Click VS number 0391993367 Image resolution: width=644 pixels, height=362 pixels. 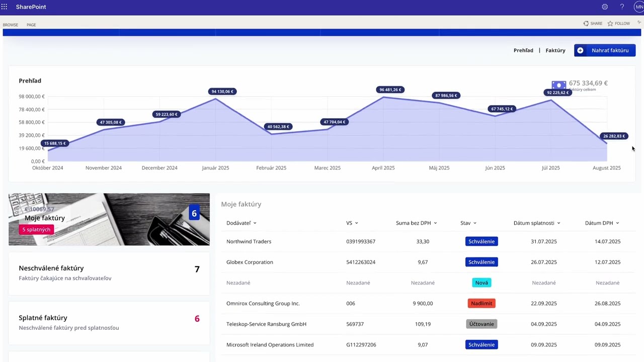tap(361, 241)
